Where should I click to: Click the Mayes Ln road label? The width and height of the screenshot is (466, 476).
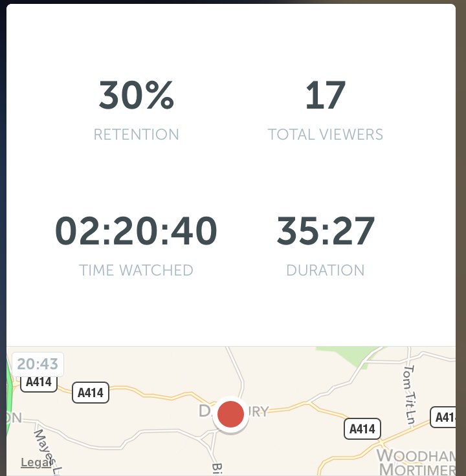click(47, 451)
